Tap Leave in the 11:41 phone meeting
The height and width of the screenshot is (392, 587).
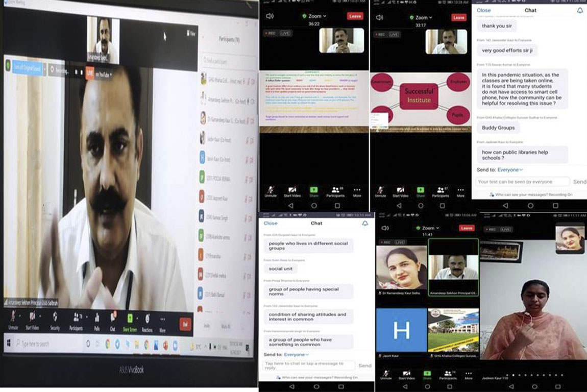(x=467, y=228)
